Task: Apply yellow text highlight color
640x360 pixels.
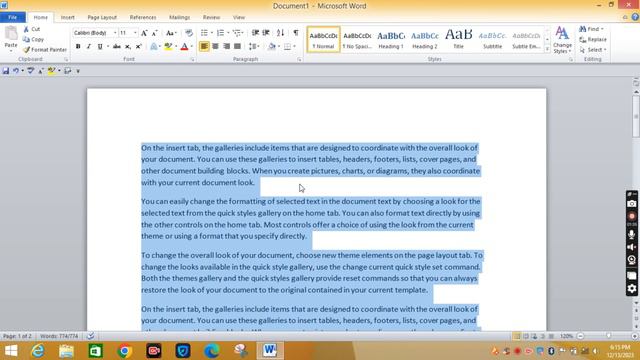Action: [x=168, y=47]
